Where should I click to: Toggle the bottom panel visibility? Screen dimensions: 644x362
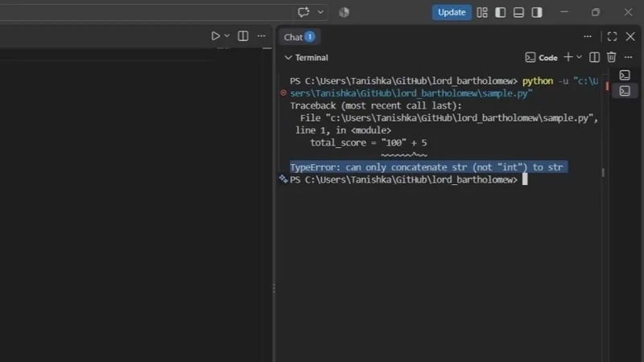coord(518,13)
